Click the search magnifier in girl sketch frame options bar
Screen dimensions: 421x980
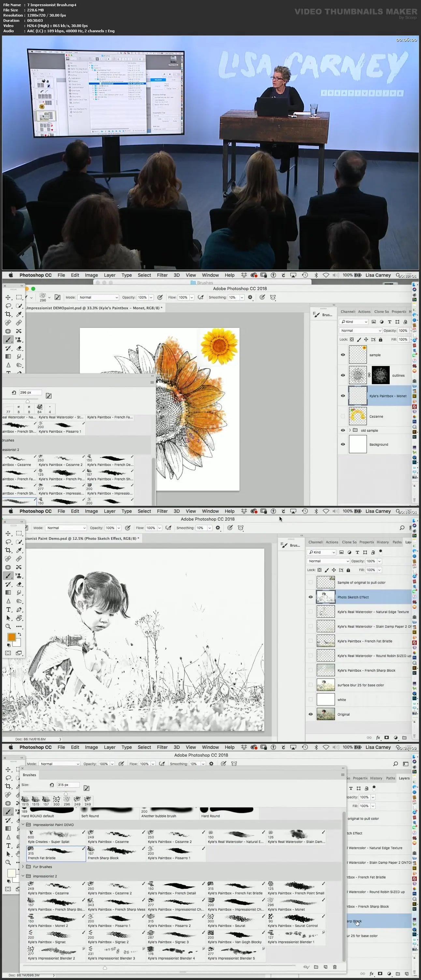point(402,528)
